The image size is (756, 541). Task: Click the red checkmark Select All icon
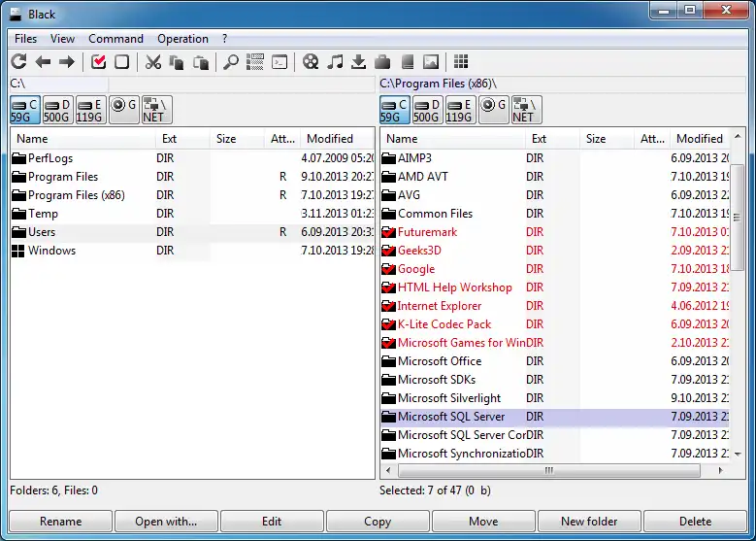(x=98, y=62)
